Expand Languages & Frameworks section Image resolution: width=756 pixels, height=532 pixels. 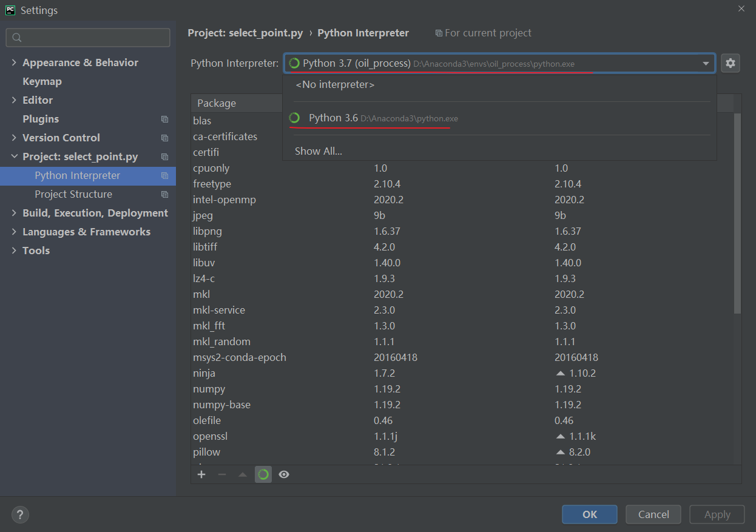pos(15,232)
